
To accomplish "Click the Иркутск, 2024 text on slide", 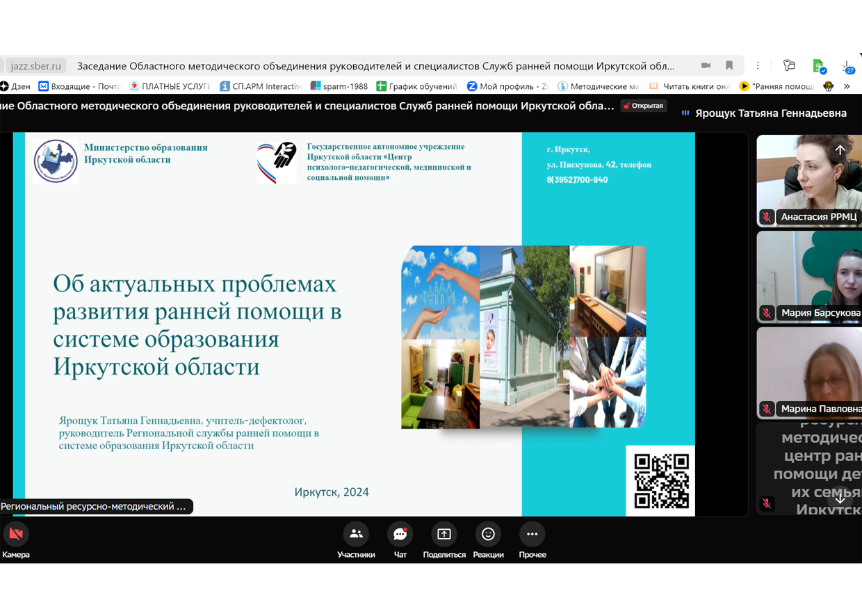I will [x=332, y=492].
